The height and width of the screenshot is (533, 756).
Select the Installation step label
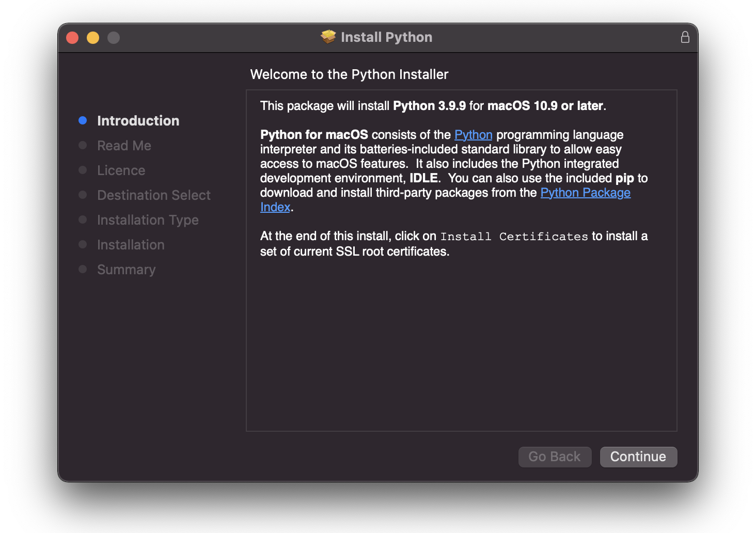(131, 245)
